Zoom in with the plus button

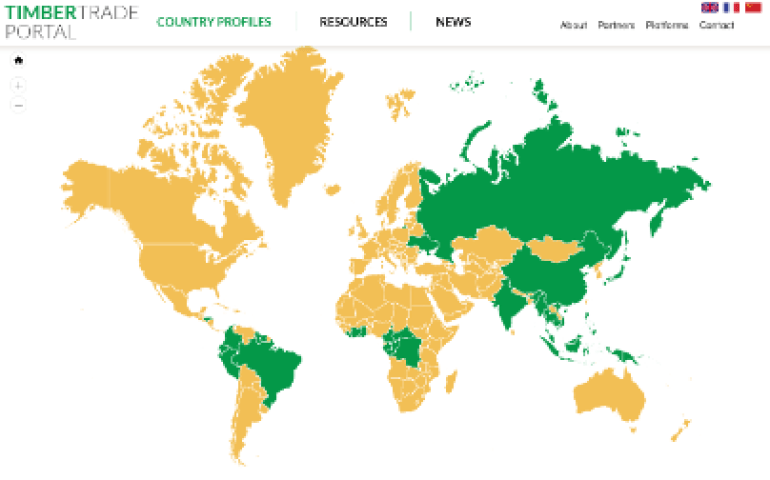(x=18, y=85)
